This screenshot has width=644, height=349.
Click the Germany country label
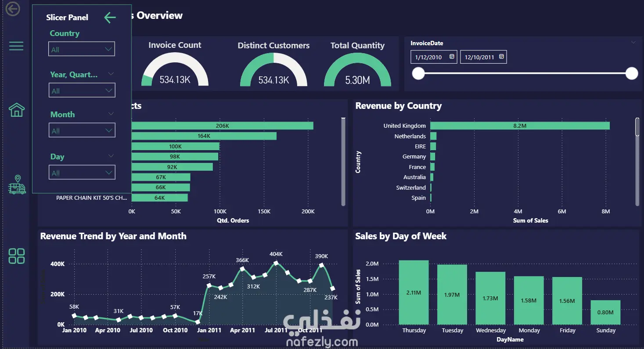[414, 156]
